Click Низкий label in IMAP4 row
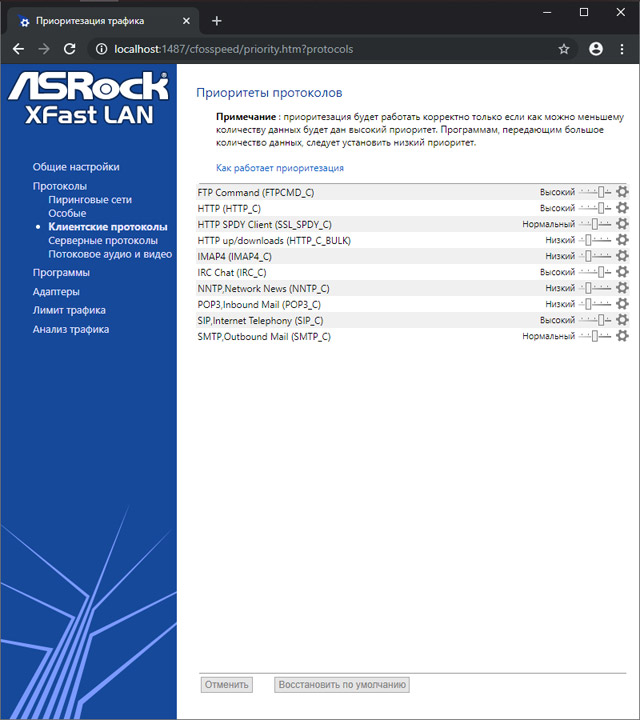The image size is (640, 720). [560, 256]
